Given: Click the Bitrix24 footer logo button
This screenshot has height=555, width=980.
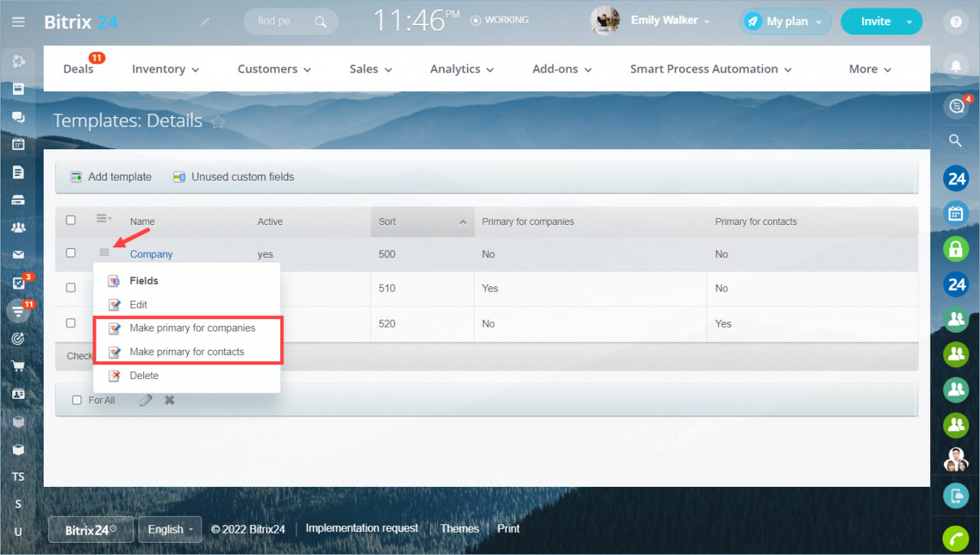Looking at the screenshot, I should coord(90,529).
